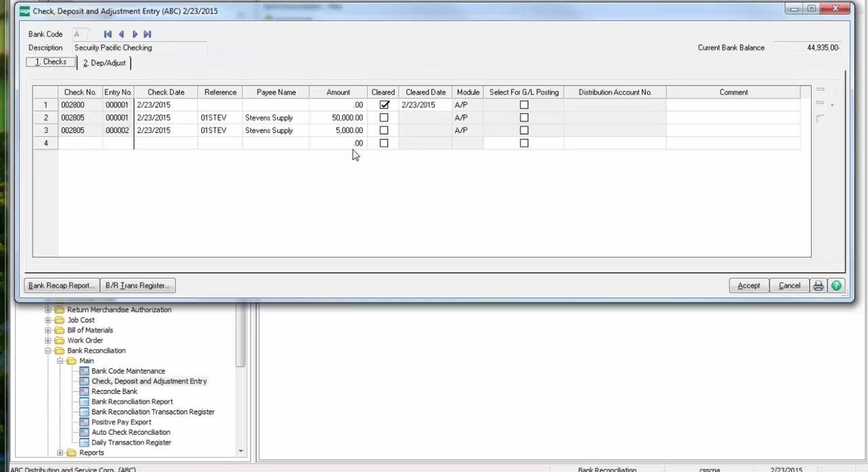
Task: Collapse the Main folder node
Action: (60, 361)
